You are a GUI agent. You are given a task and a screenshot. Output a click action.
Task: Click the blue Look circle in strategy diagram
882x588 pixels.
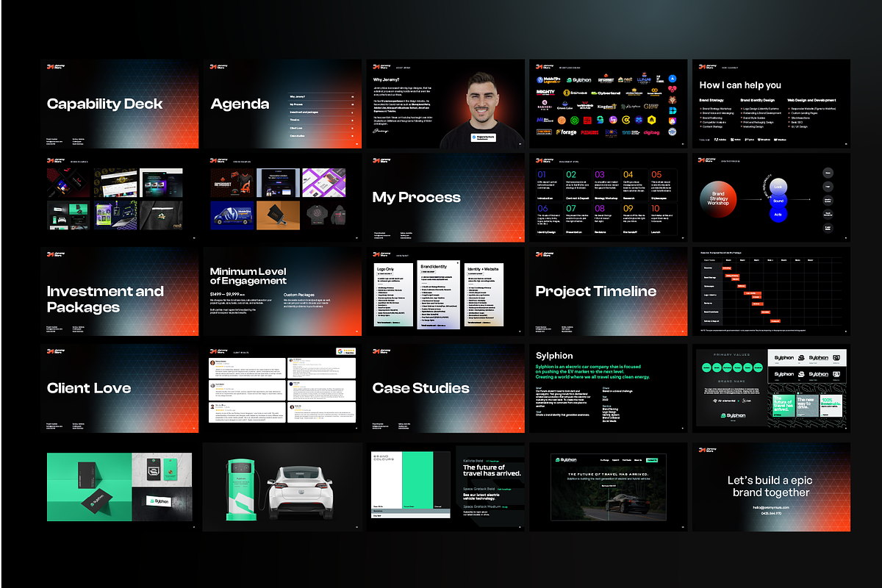click(x=778, y=187)
